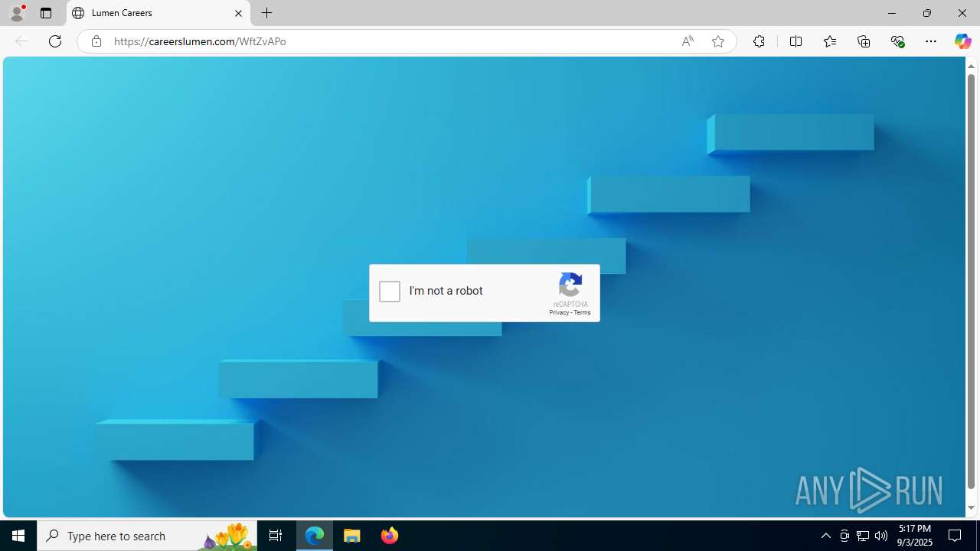Open the reCAPTCHA Privacy link
980x551 pixels.
[x=559, y=312]
